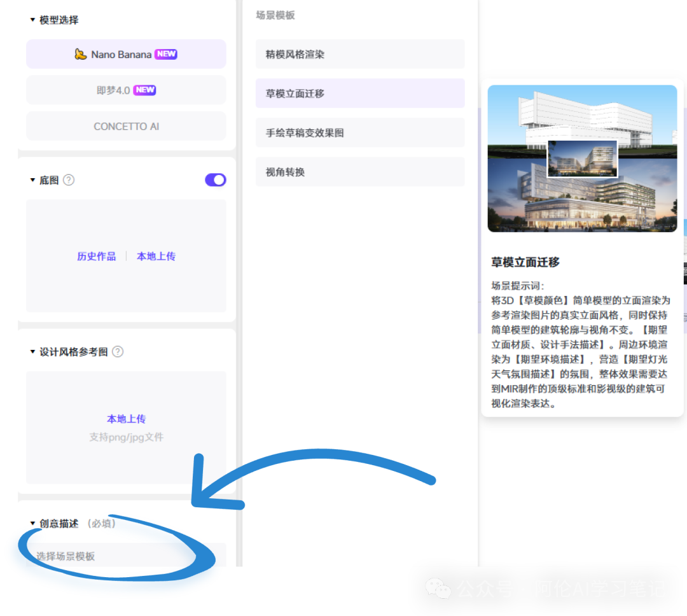Collapse the 设计风格参考图 section triangle

[x=32, y=352]
